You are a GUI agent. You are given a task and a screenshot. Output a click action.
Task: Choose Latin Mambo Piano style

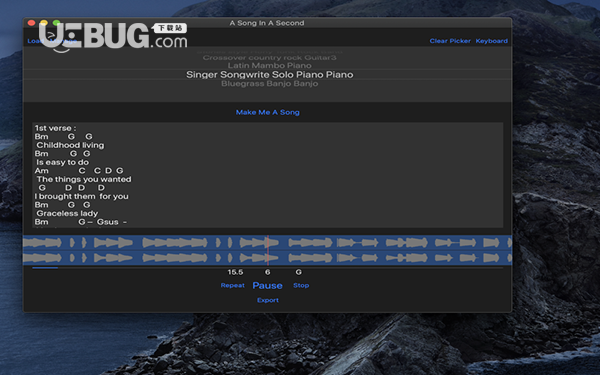pyautogui.click(x=269, y=65)
